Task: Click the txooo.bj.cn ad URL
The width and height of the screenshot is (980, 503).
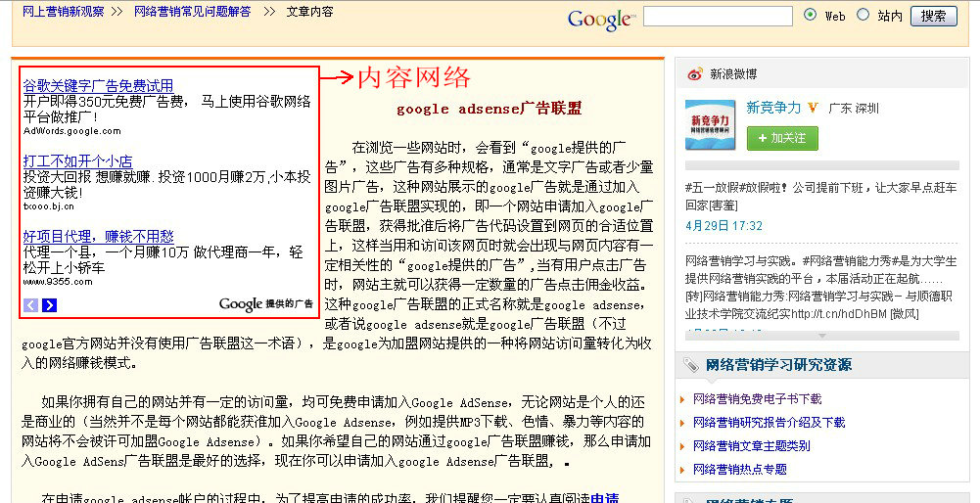Action: coord(48,206)
